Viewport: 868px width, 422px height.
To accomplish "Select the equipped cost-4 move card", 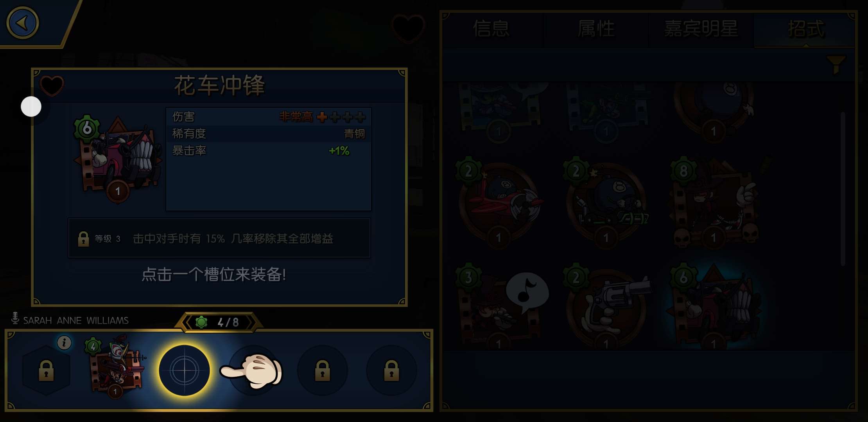I will tap(115, 367).
